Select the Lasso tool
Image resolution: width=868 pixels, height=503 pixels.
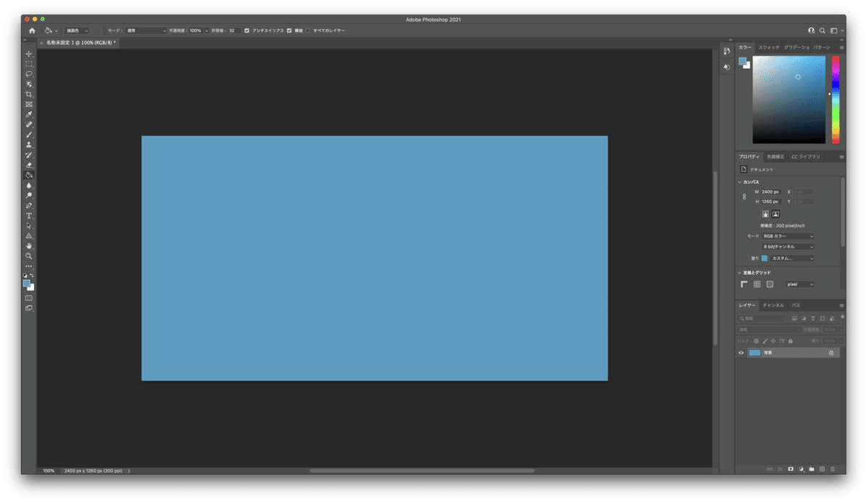29,74
